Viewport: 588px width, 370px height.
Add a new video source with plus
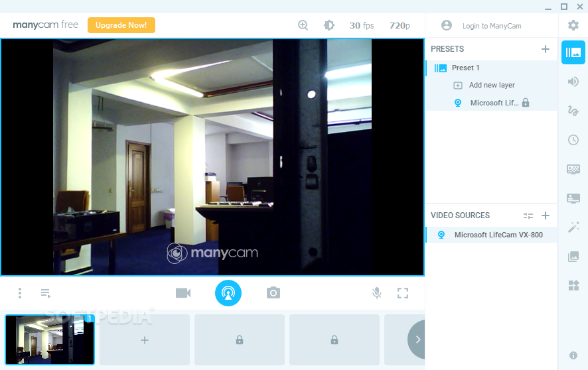[546, 216]
